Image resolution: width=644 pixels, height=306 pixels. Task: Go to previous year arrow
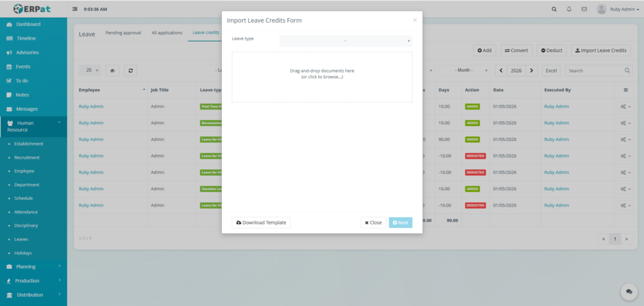[501, 71]
